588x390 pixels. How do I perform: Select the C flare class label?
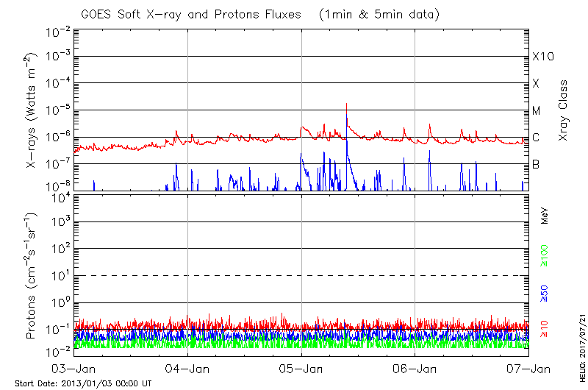tap(536, 137)
